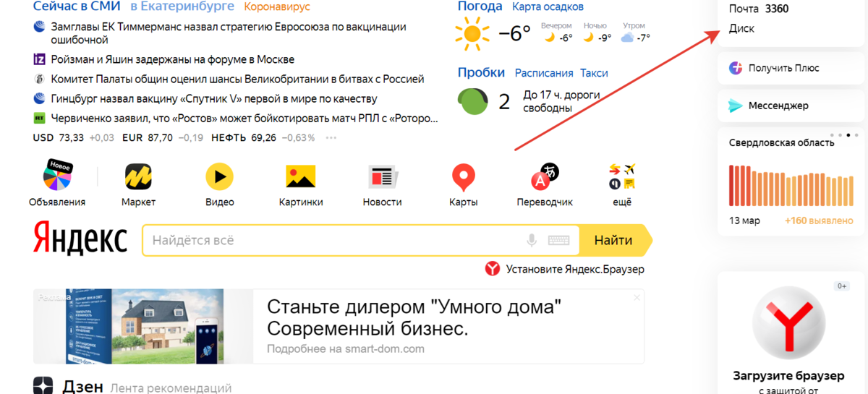868x394 pixels.
Task: Open headline about Червиченко and Ростов
Action: point(245,119)
